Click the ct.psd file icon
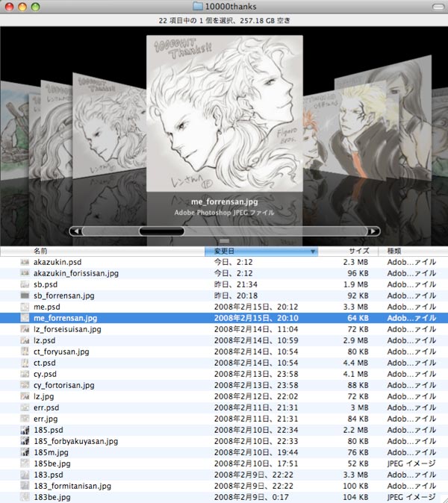Viewport: 448px width, 503px height. [25, 363]
